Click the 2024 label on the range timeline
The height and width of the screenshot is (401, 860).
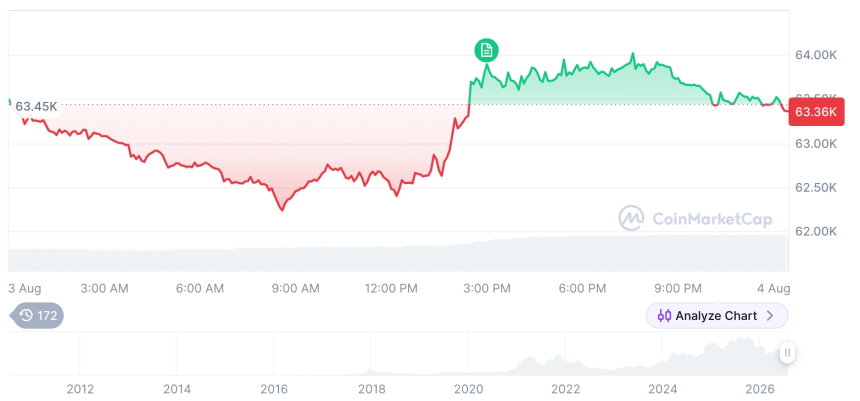point(663,389)
